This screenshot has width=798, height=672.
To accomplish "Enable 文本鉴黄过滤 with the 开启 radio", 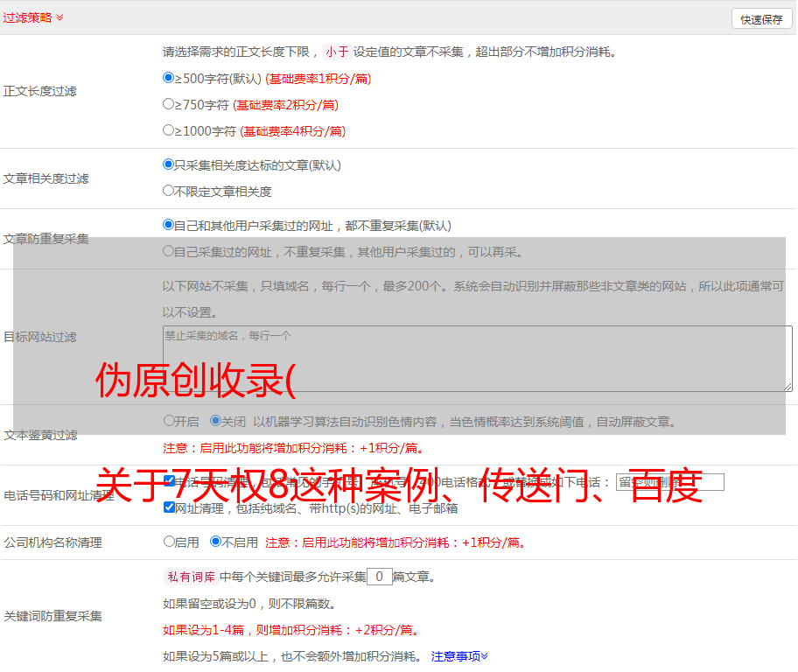I will click(x=169, y=421).
